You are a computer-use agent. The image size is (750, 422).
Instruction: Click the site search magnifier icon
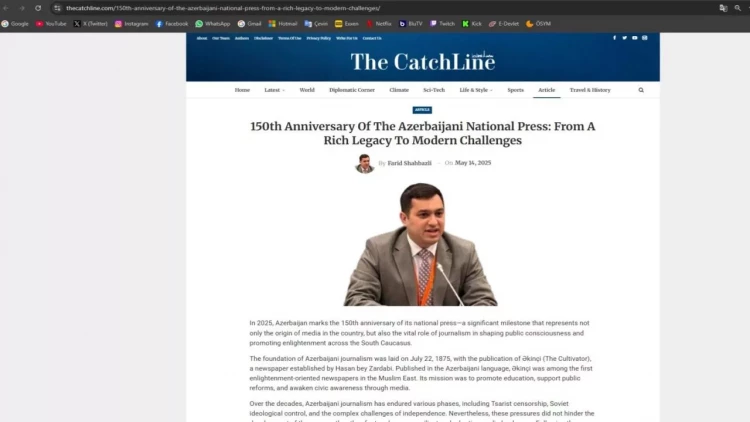coord(641,90)
